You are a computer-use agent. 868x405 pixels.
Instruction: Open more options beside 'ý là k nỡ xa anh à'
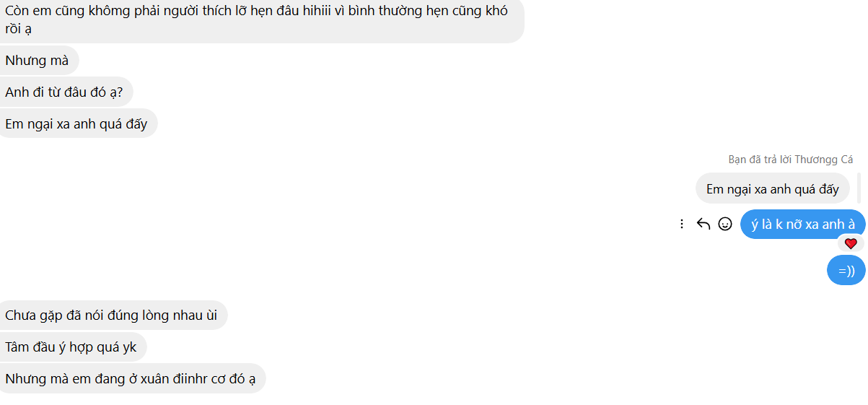click(682, 224)
